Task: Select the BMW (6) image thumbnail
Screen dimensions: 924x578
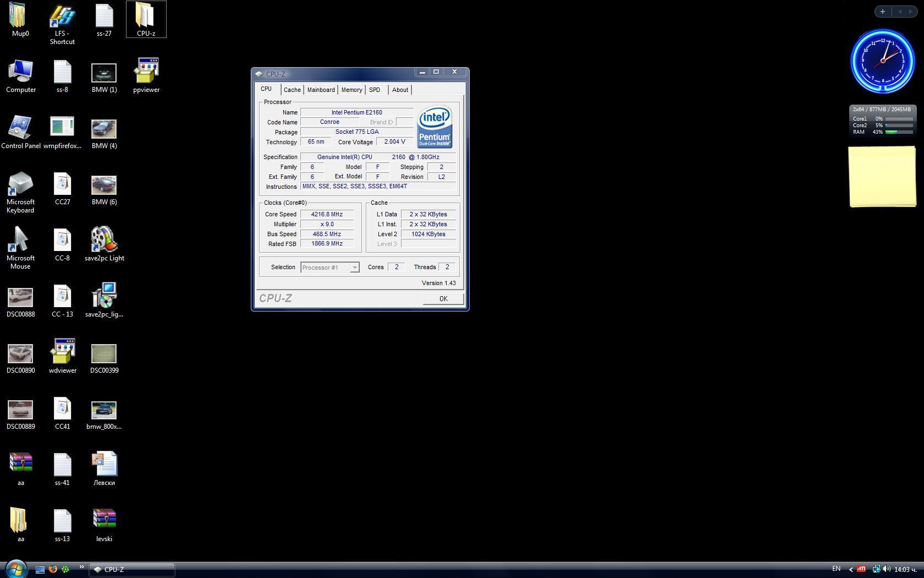Action: coord(104,185)
